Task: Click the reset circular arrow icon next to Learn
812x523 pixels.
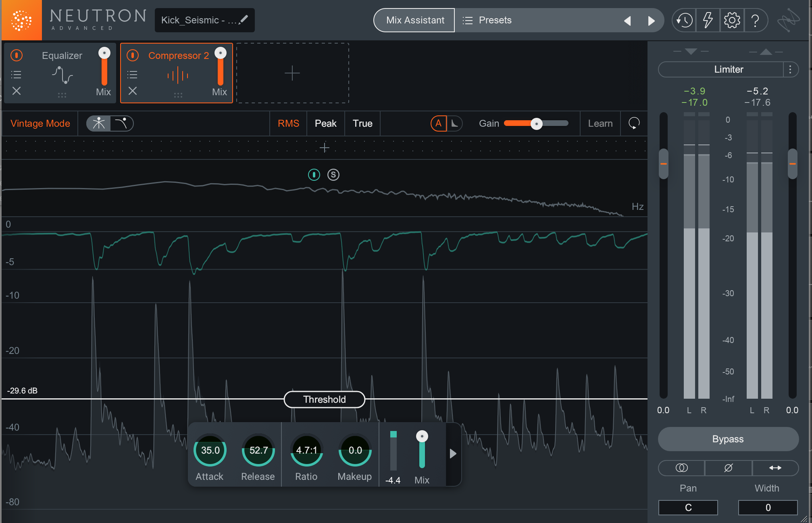Action: tap(634, 123)
